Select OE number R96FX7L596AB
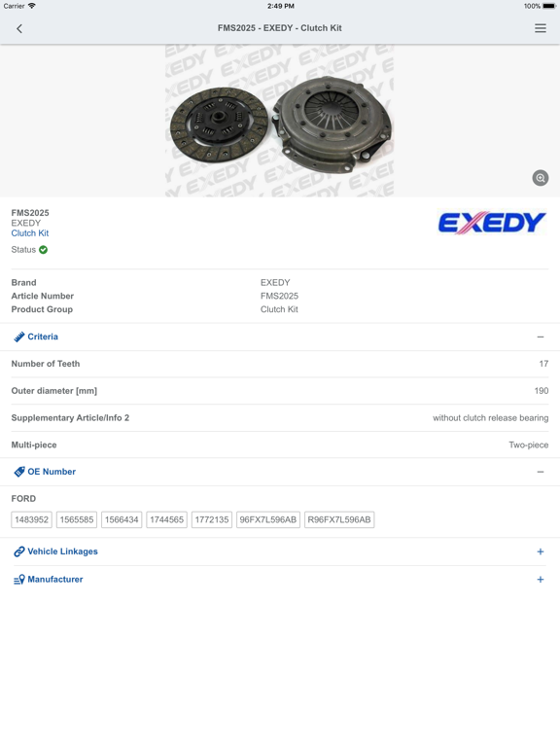This screenshot has height=747, width=560. tap(339, 519)
